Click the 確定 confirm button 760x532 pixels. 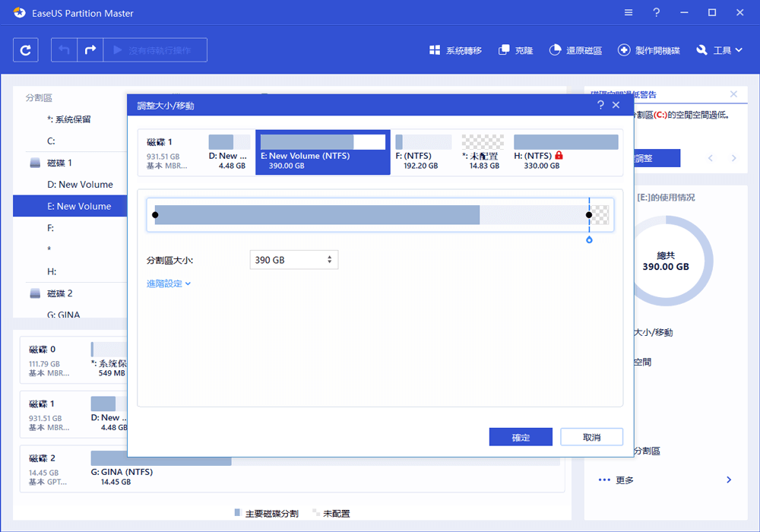[x=521, y=437]
